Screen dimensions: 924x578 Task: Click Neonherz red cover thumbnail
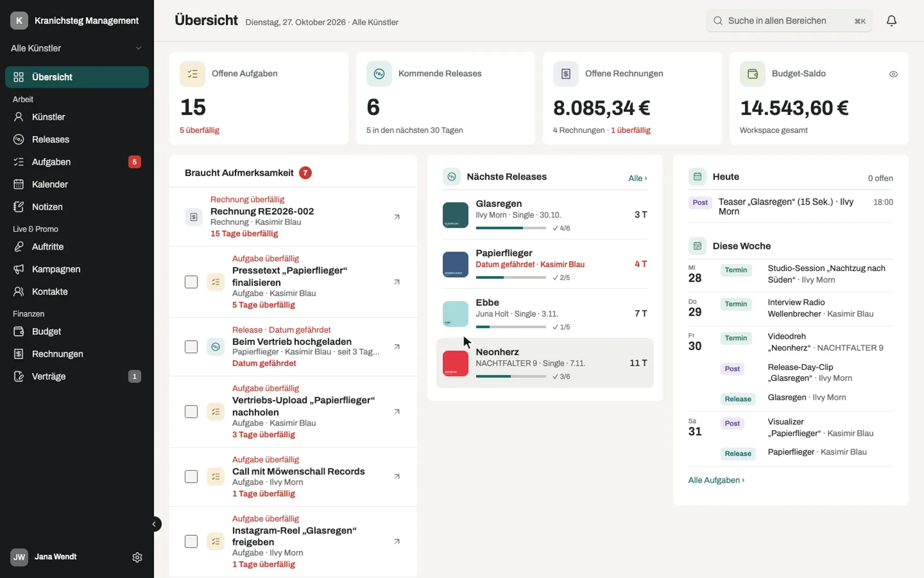(x=455, y=363)
